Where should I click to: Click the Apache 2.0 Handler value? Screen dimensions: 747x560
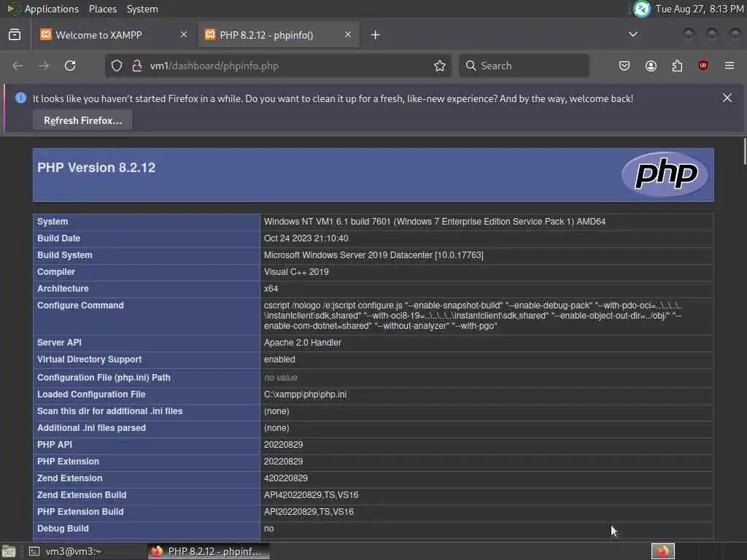(x=303, y=343)
